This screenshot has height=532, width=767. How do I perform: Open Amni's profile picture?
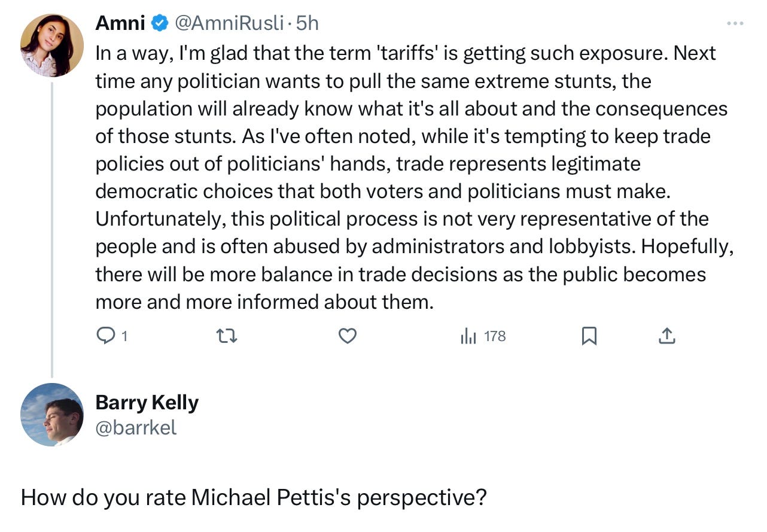pos(52,45)
